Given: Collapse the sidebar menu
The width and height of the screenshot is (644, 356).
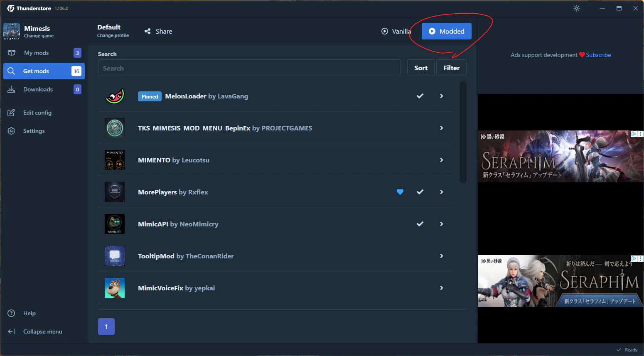Looking at the screenshot, I should click(x=44, y=331).
